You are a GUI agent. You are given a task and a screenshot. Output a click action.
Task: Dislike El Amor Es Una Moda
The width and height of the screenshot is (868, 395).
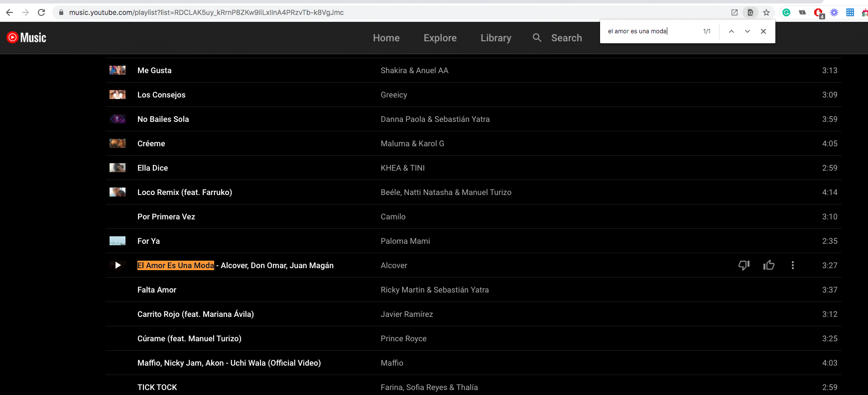[x=744, y=265]
